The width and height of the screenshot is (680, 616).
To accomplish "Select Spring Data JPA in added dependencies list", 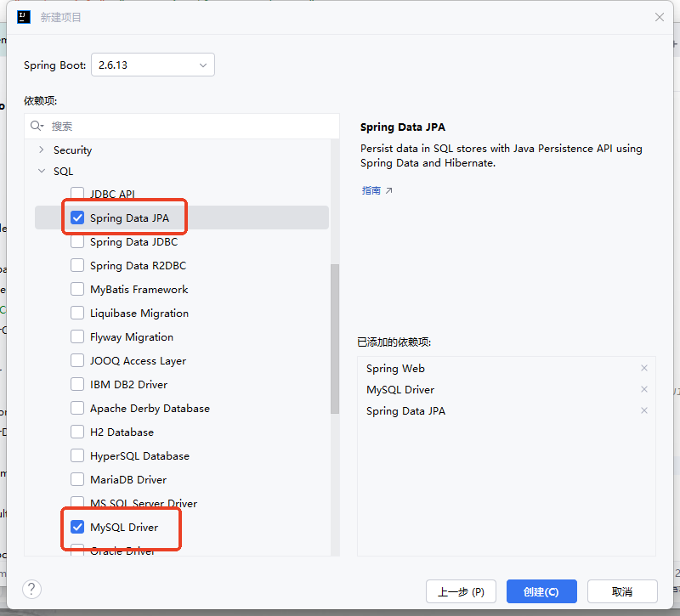I will 405,411.
